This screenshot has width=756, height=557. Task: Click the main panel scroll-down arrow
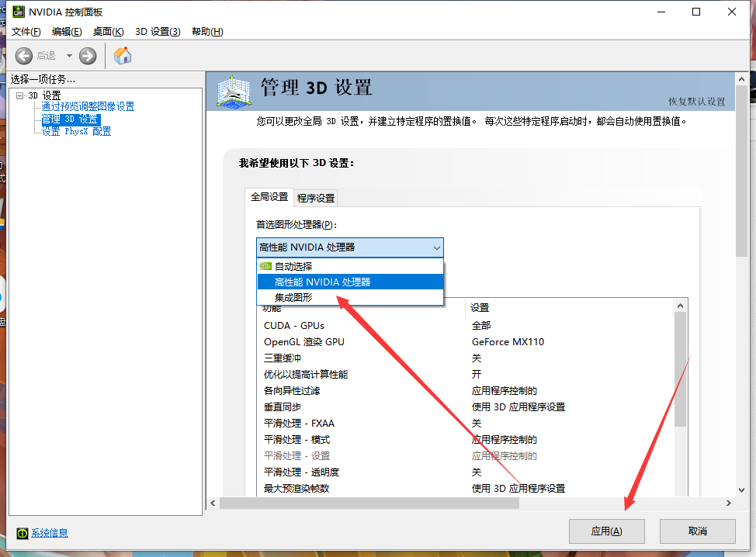[x=741, y=490]
